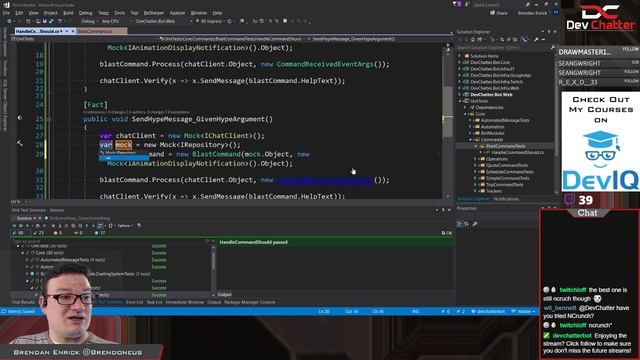Viewport: 640px width, 360px height.
Task: Open the unit test session Options dropdown
Action: 125,225
